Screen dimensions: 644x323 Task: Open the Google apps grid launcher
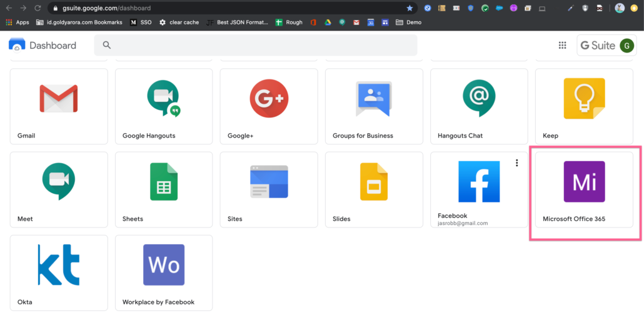(x=562, y=45)
